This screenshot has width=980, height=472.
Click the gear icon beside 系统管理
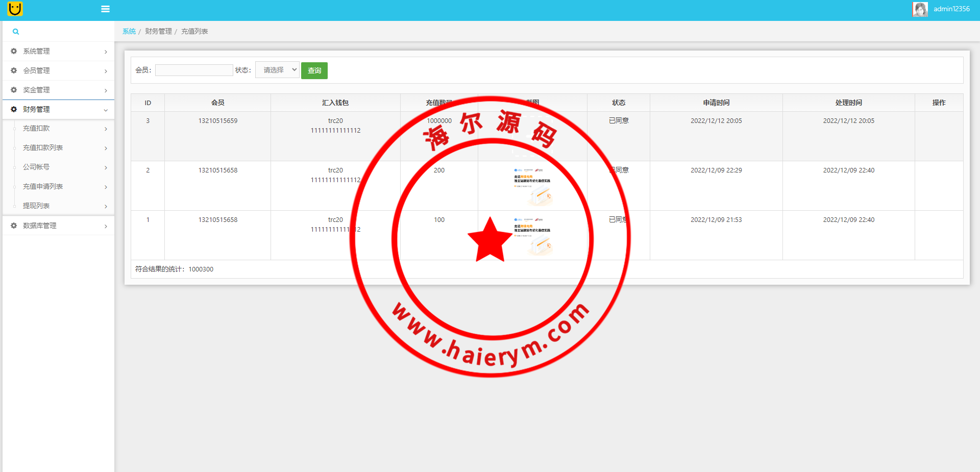point(14,51)
